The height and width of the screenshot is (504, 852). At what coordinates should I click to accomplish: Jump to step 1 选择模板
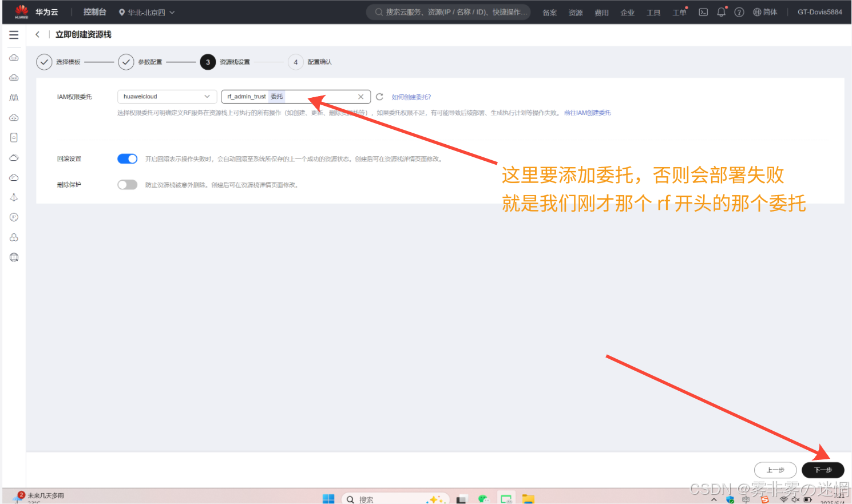59,62
